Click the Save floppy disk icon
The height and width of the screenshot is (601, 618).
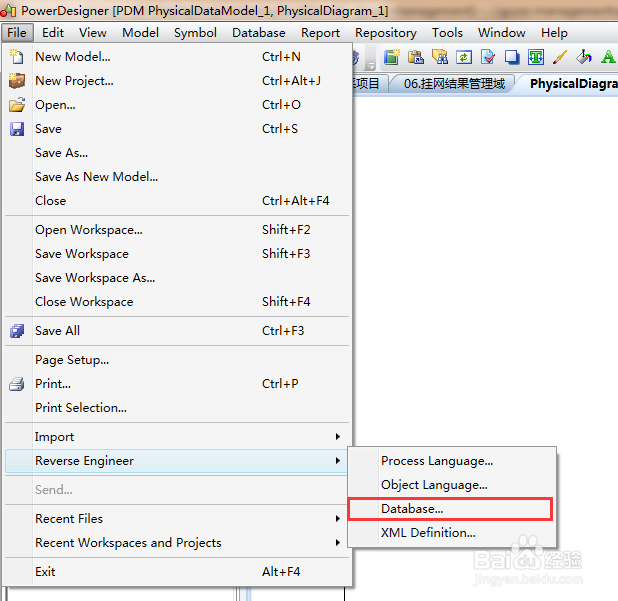[17, 129]
